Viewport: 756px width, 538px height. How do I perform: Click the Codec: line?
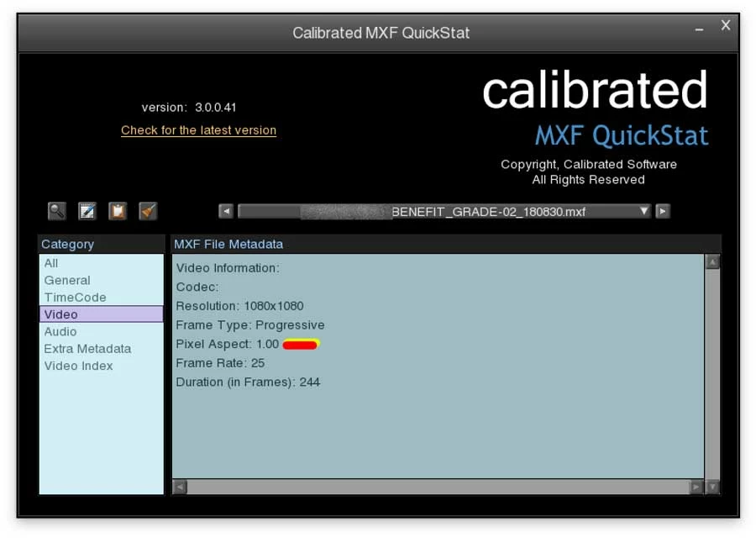coord(197,287)
